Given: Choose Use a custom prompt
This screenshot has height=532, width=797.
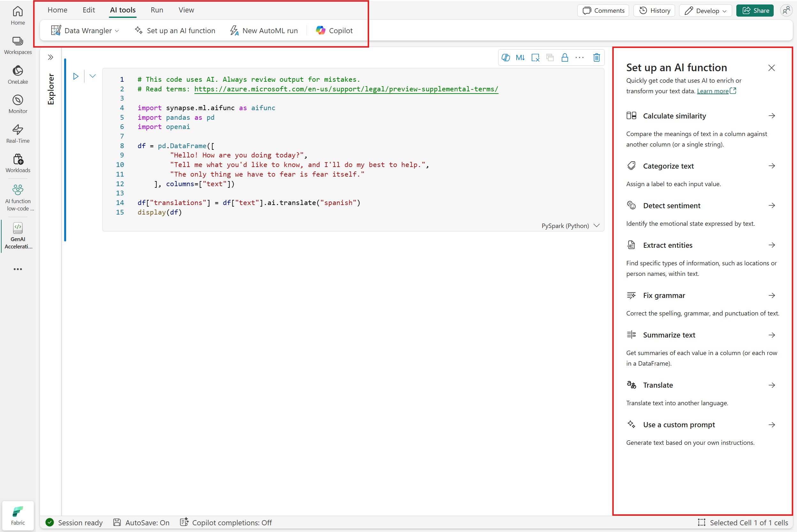Looking at the screenshot, I should click(x=701, y=425).
